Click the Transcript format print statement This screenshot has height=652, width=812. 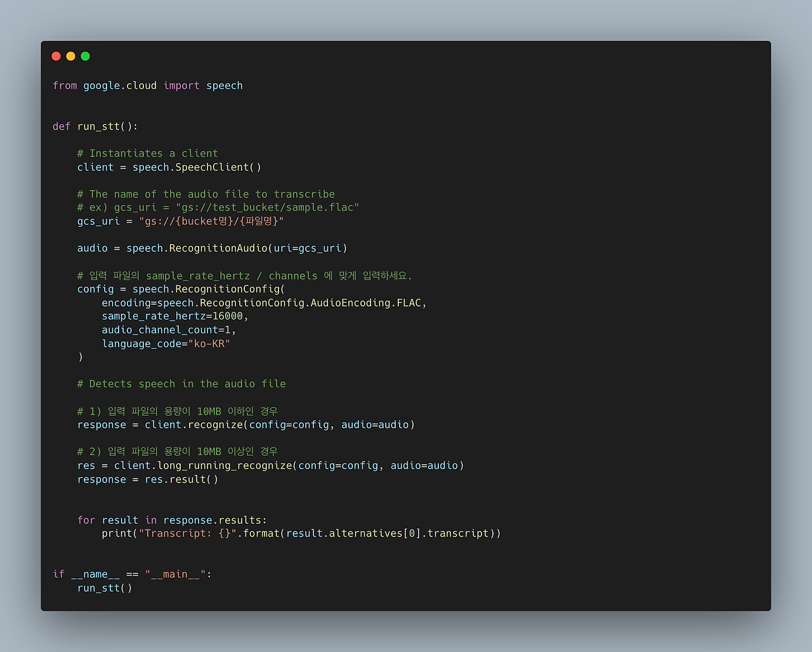click(301, 533)
